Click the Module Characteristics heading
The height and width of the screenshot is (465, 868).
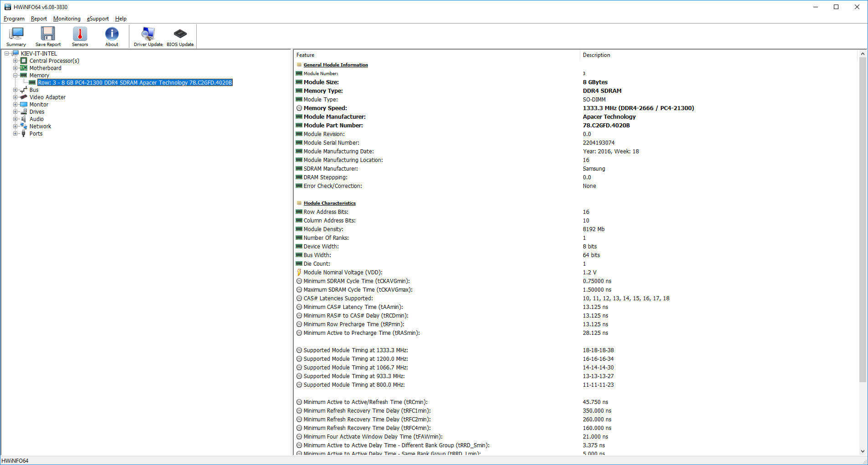330,203
